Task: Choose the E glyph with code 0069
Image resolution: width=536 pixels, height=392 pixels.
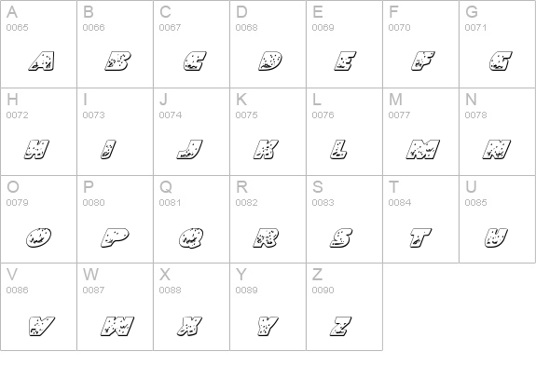Action: click(344, 44)
